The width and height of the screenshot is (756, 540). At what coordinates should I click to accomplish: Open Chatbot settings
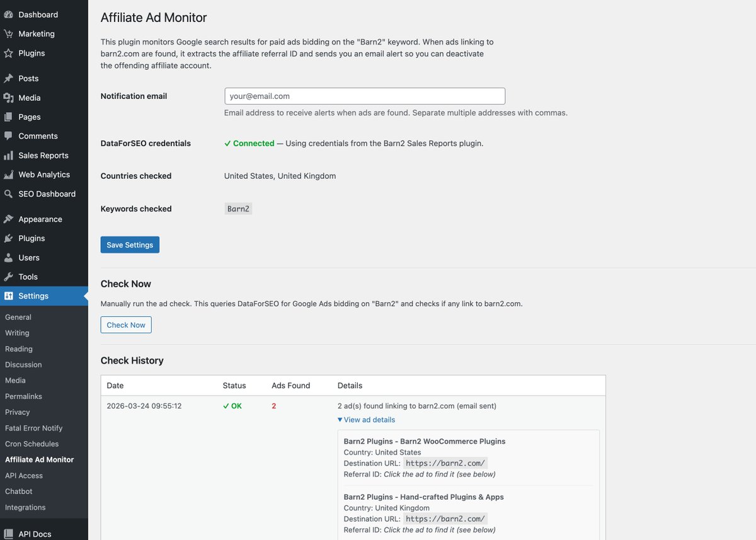19,491
